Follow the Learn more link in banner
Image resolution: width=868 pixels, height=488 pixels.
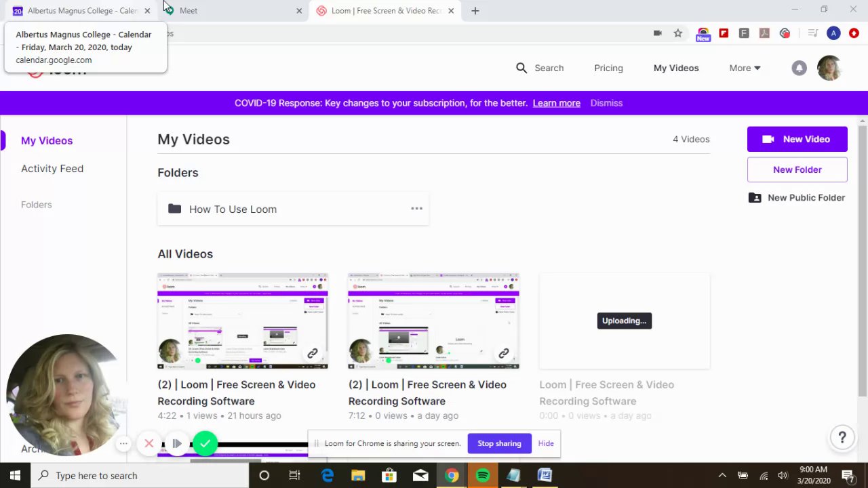click(x=556, y=103)
